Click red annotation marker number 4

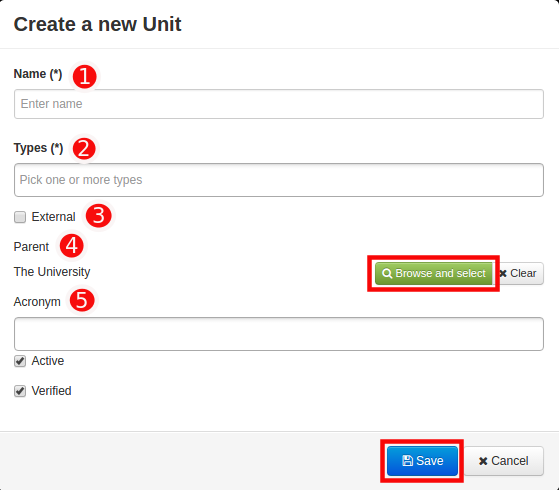point(72,246)
